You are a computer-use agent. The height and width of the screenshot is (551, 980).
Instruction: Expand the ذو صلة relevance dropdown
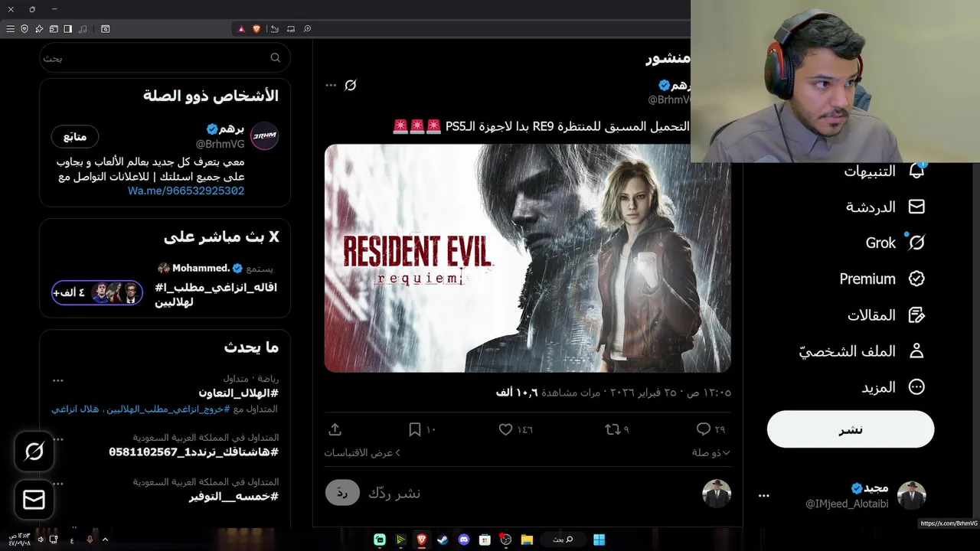click(x=711, y=452)
